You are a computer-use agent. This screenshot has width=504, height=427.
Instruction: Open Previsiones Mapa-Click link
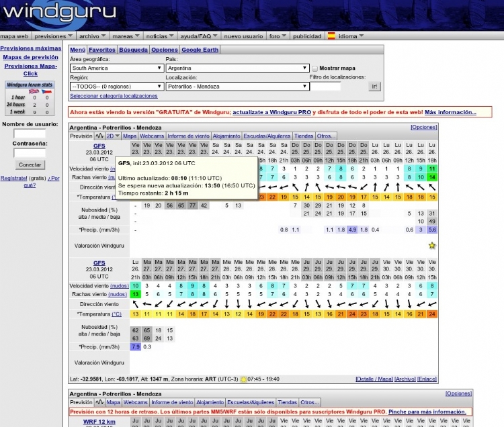tap(30, 70)
